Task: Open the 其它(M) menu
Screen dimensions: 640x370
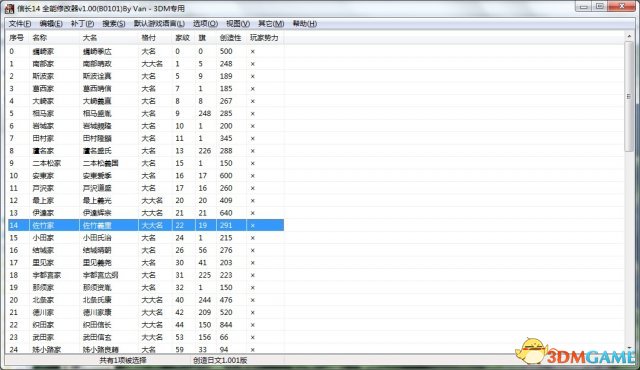Action: pos(271,24)
